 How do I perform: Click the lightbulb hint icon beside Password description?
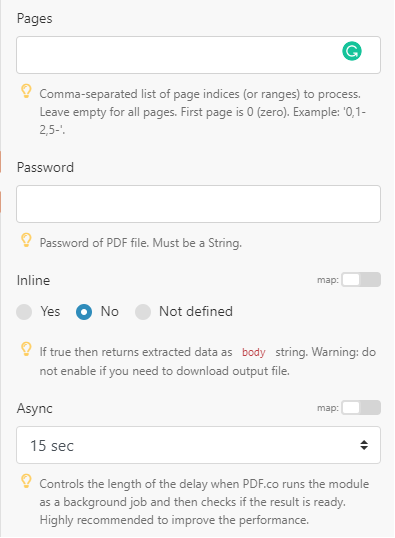(26, 240)
